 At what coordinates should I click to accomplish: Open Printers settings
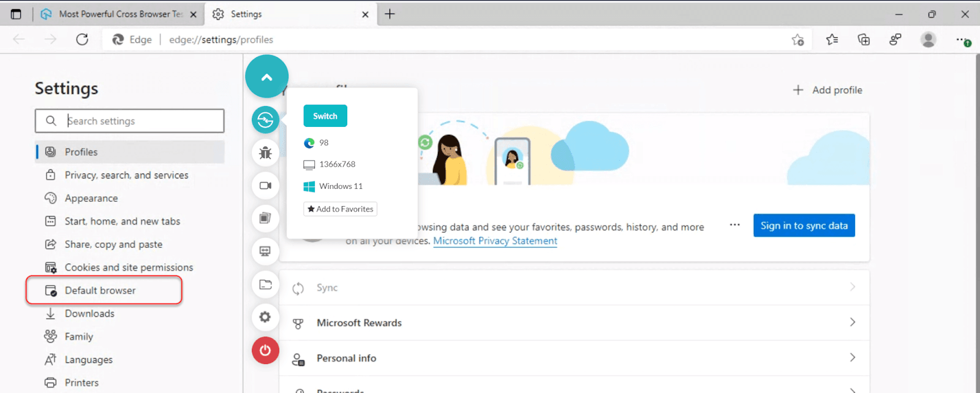coord(130,383)
